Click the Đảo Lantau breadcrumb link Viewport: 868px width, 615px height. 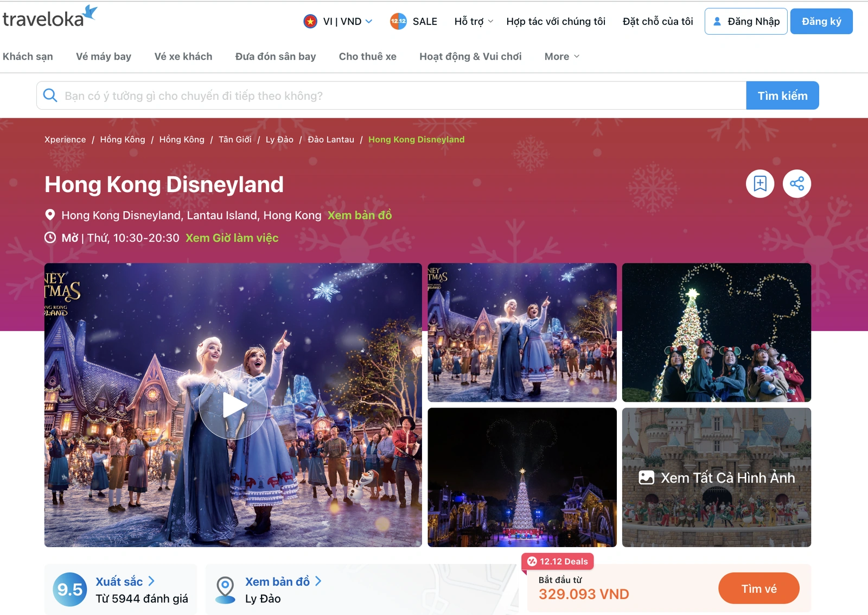331,140
